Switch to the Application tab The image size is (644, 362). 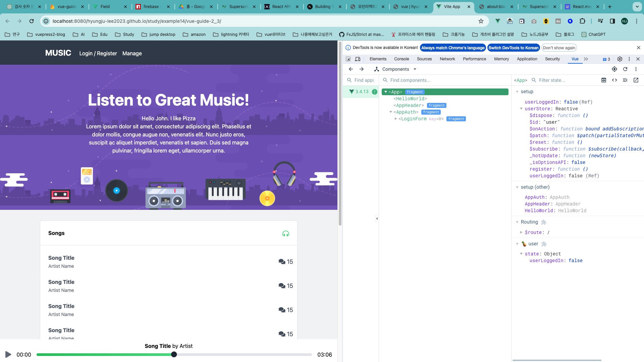(x=527, y=59)
